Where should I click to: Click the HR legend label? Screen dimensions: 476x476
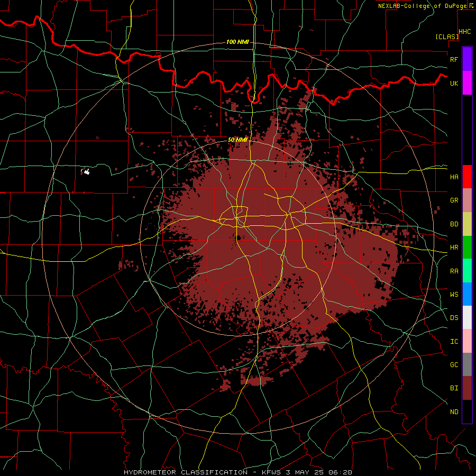point(454,248)
